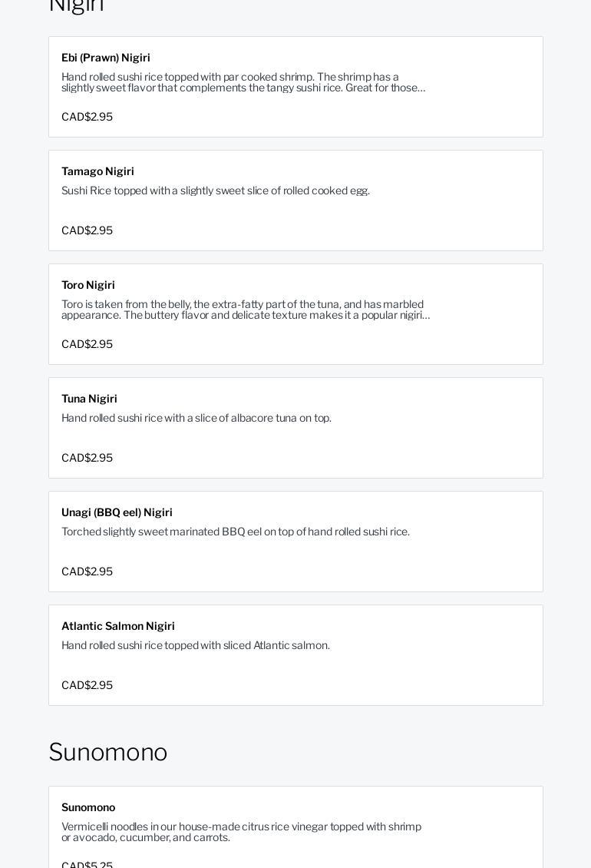Click the Tuna Nigiri CAD$2.95 price
591x868 pixels.
click(x=87, y=458)
